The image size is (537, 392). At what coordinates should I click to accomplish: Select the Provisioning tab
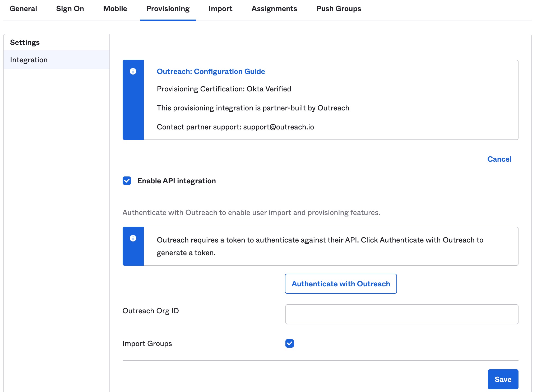pos(168,9)
